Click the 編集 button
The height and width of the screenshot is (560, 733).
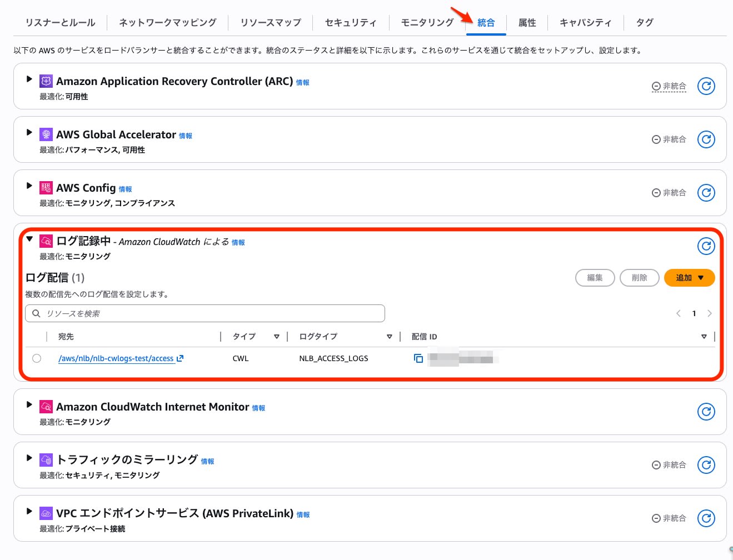pyautogui.click(x=595, y=278)
